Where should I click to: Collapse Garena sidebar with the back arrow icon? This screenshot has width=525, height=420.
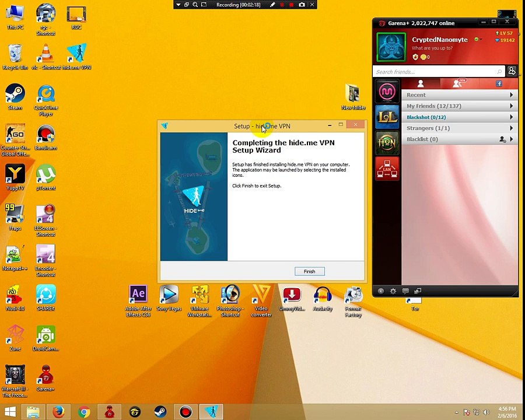click(x=381, y=291)
